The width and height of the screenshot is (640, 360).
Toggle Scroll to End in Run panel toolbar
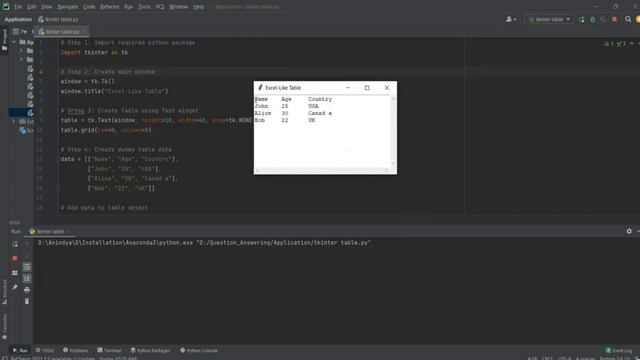27,278
